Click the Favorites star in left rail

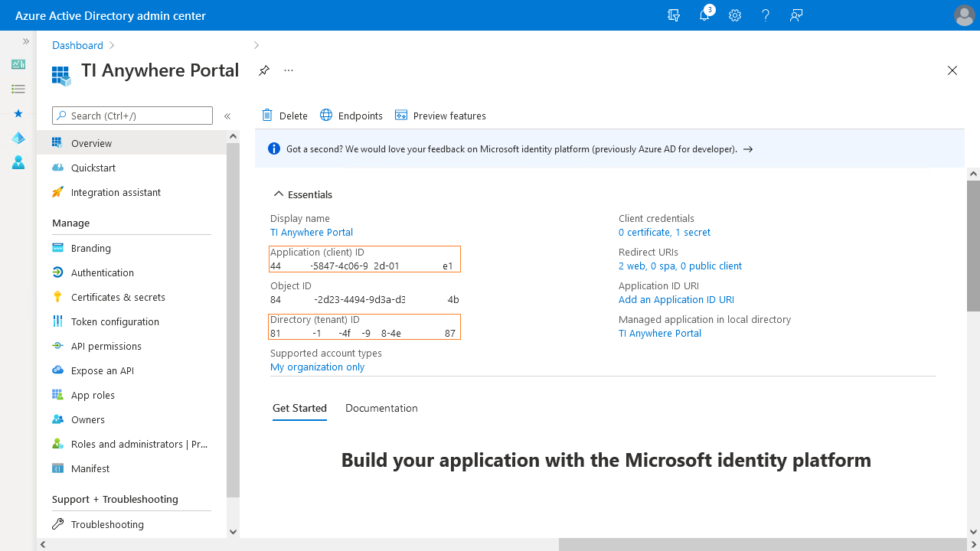[18, 113]
